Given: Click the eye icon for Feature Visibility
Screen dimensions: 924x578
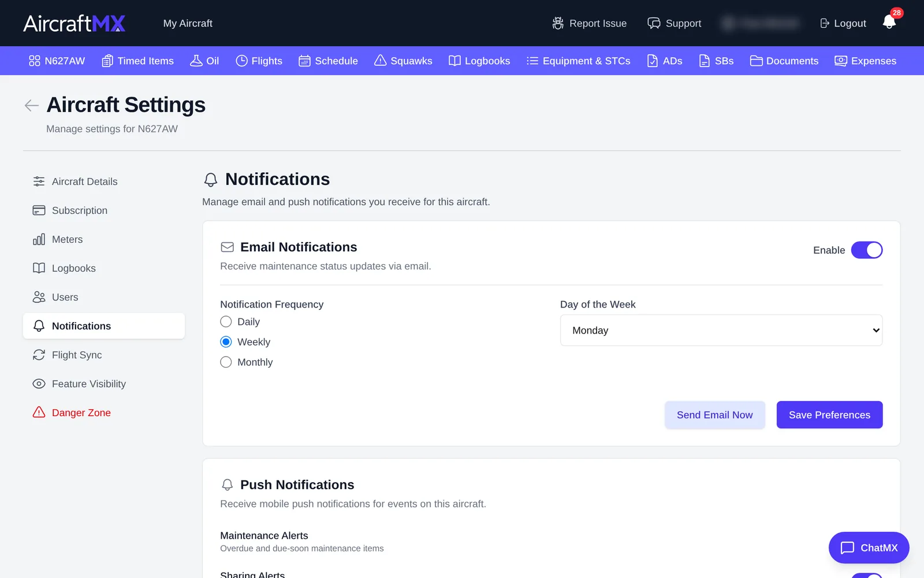Looking at the screenshot, I should 39,384.
